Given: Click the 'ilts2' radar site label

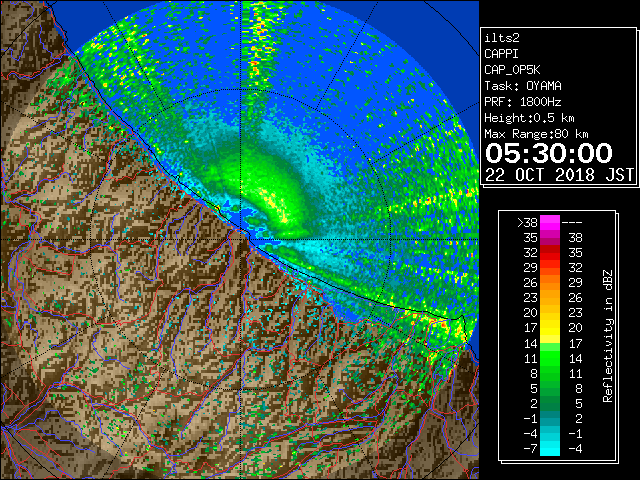Looking at the screenshot, I should click(x=502, y=38).
